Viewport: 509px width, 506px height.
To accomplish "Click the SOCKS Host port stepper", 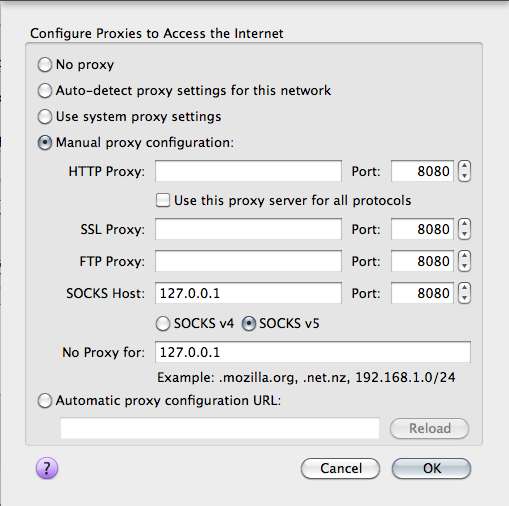I will (464, 293).
